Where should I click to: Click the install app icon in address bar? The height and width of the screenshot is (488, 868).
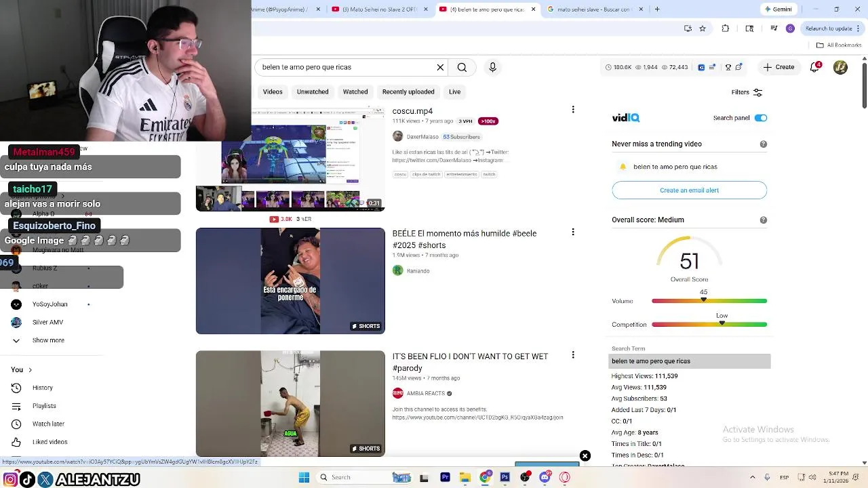tap(688, 28)
